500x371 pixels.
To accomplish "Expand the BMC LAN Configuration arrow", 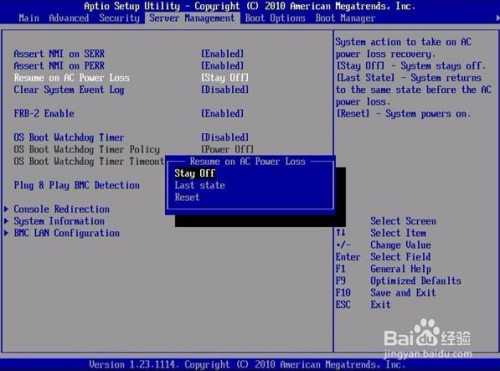I will [x=6, y=233].
